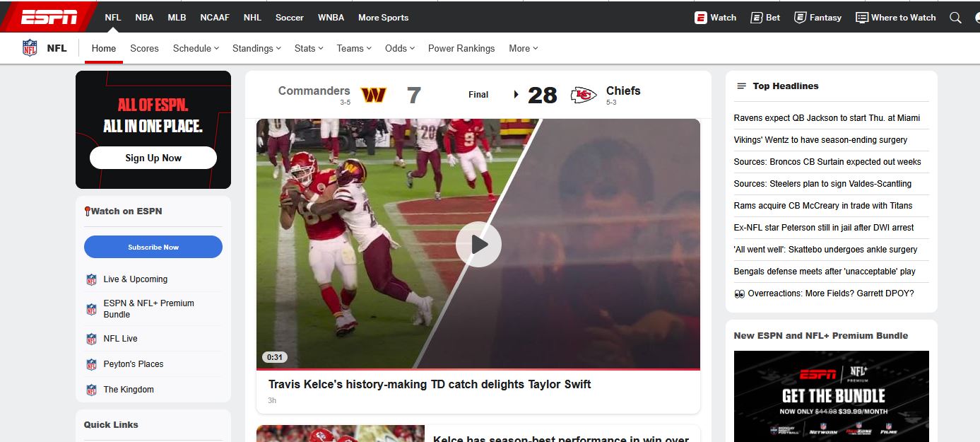Click the Commanders team name in scoreboard
The image size is (980, 442).
[314, 91]
